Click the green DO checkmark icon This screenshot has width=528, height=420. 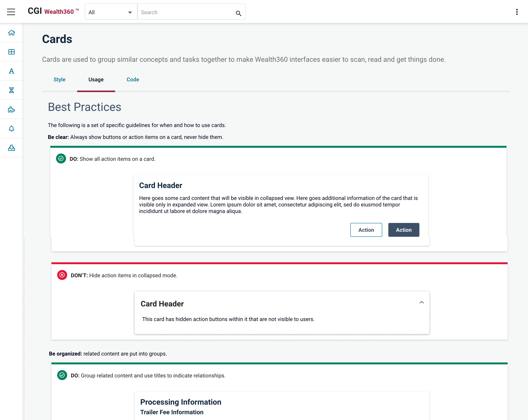point(61,158)
